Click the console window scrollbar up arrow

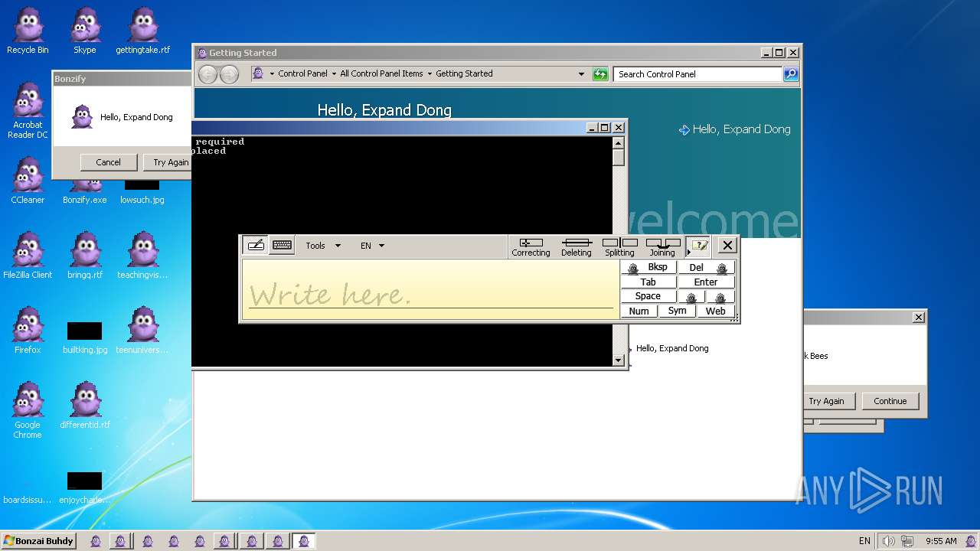click(619, 142)
